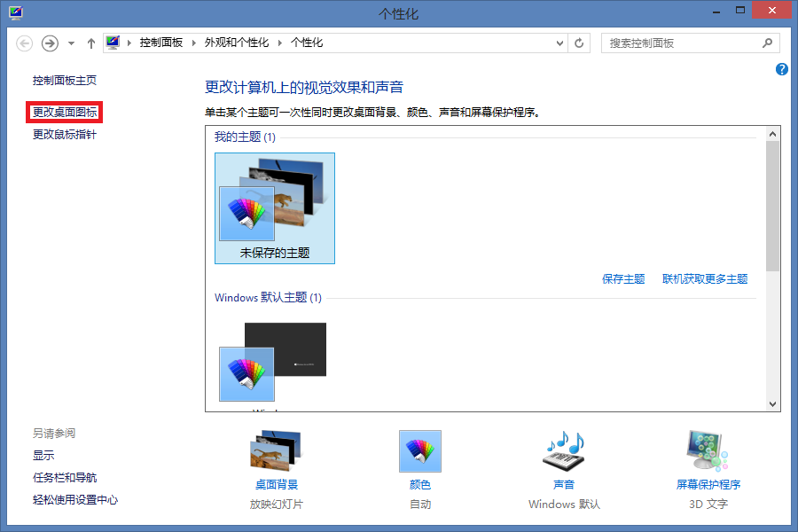Open the recent locations dropdown arrow
798x532 pixels.
[72, 43]
